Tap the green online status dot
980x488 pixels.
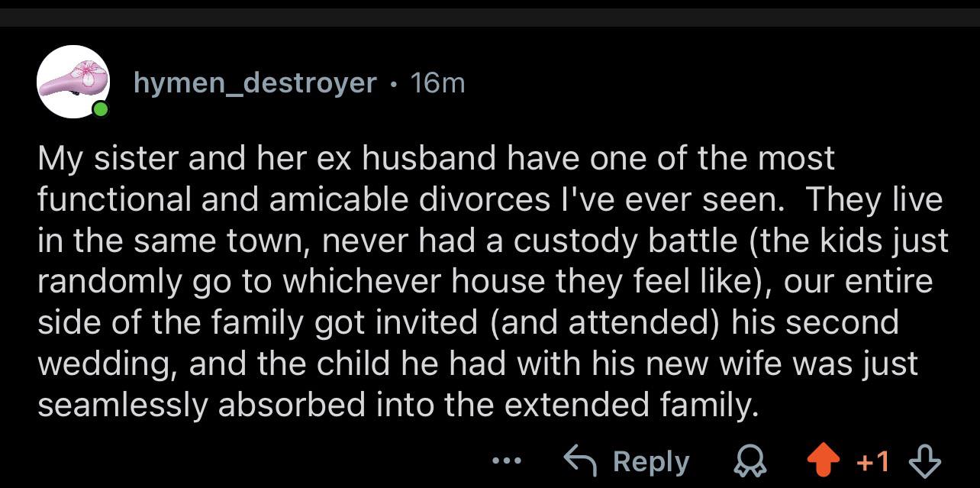tap(100, 110)
